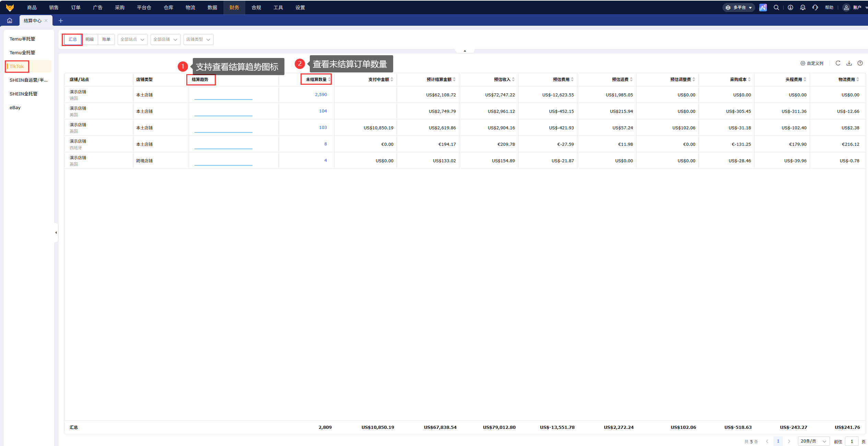Image resolution: width=868 pixels, height=446 pixels.
Task: Open the notifications bell icon
Action: 803,8
